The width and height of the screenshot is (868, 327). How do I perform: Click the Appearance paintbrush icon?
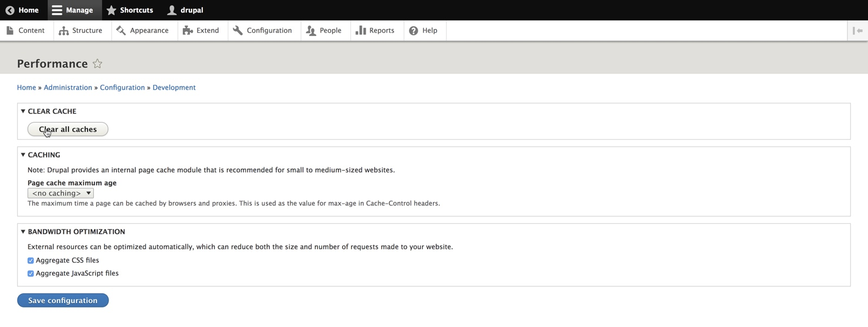point(121,30)
